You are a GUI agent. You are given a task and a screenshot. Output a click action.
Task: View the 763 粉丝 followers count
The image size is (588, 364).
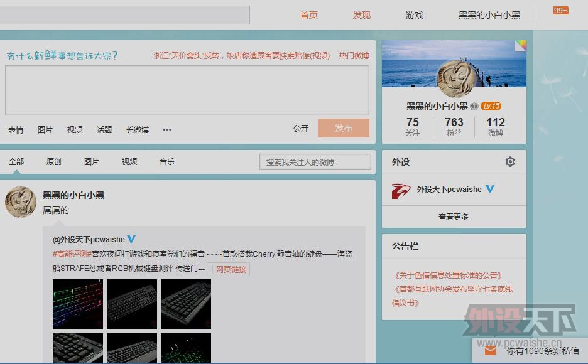(x=454, y=127)
